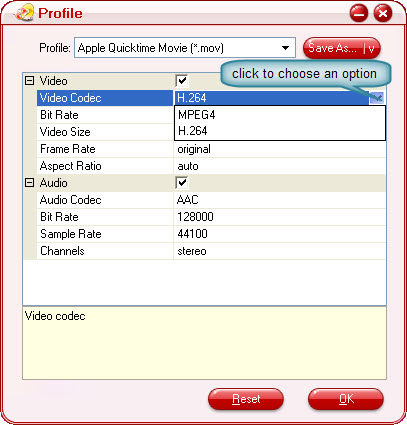The image size is (407, 425).
Task: Open the Video Codec dropdown arrow
Action: click(377, 98)
